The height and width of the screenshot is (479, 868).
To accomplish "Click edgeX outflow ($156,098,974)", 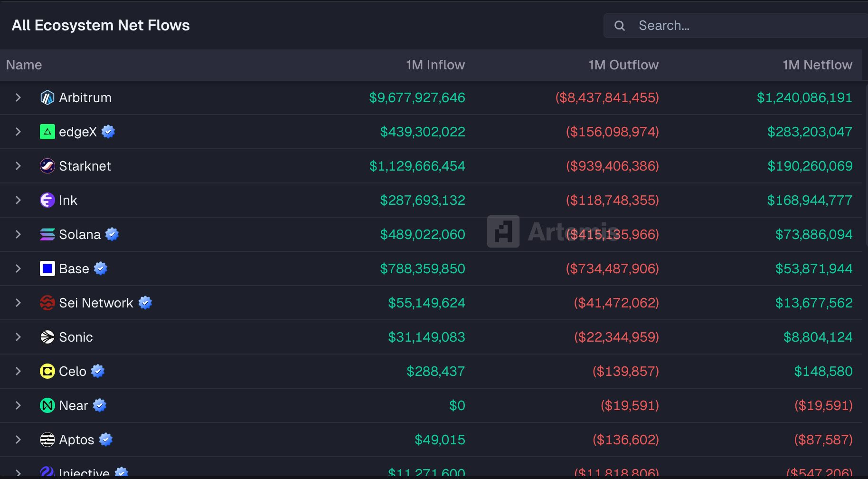I will [613, 132].
